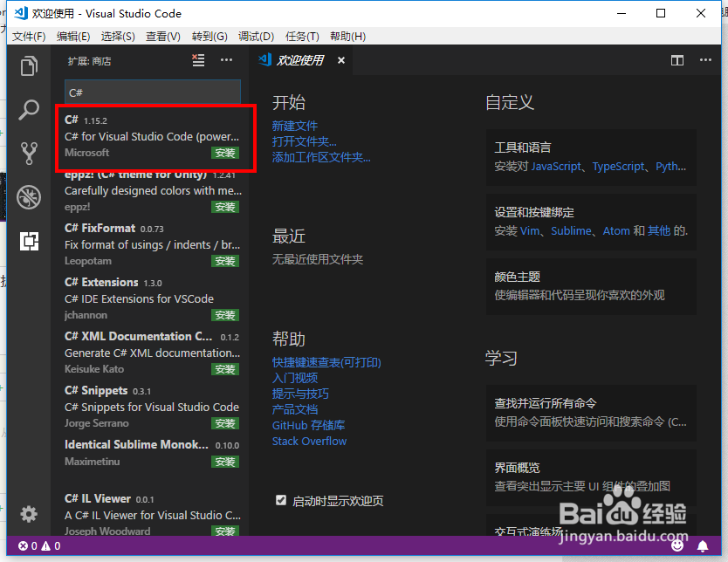Image resolution: width=728 pixels, height=562 pixels.
Task: Open the 设置和按键绑定 card heading
Action: point(534,212)
